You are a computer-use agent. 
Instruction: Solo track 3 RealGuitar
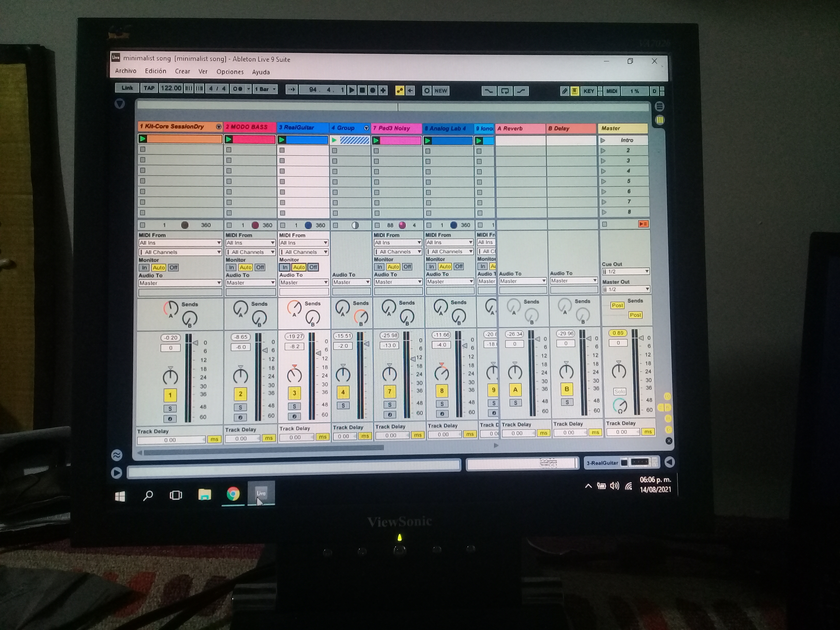click(294, 406)
